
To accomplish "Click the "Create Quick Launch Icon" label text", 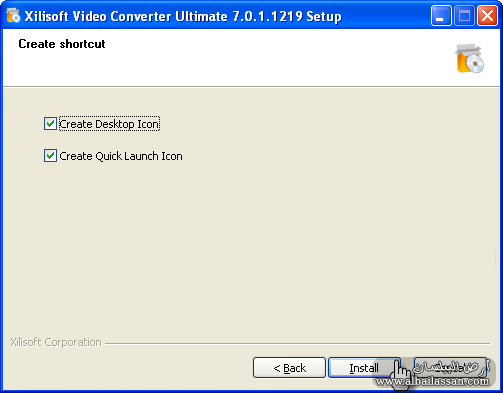I will click(121, 156).
